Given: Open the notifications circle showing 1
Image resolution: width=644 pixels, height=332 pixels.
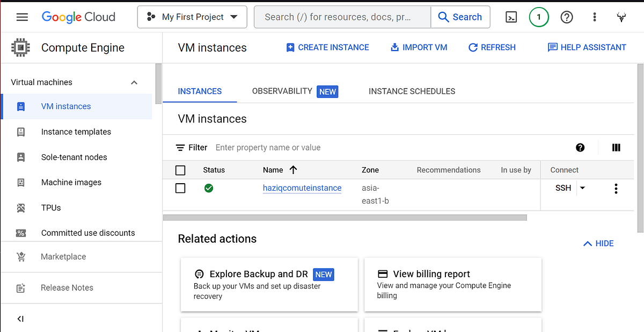Looking at the screenshot, I should [539, 17].
